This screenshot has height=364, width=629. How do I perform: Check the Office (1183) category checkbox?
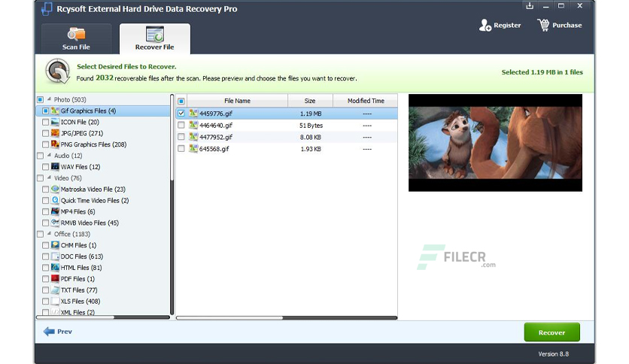click(x=40, y=234)
